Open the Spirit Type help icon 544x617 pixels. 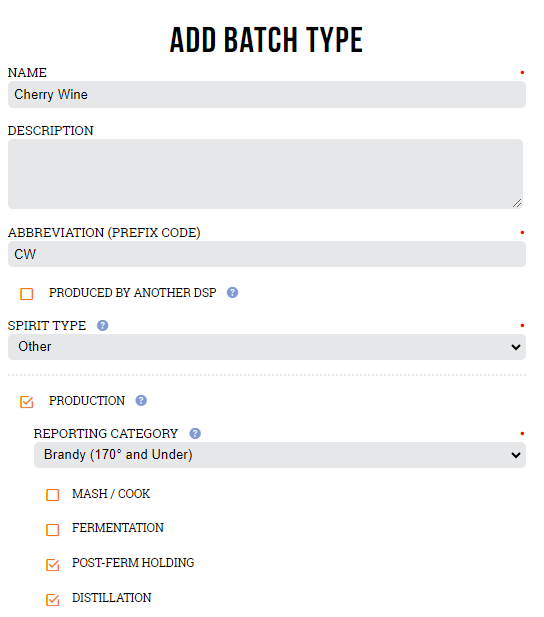pos(102,325)
